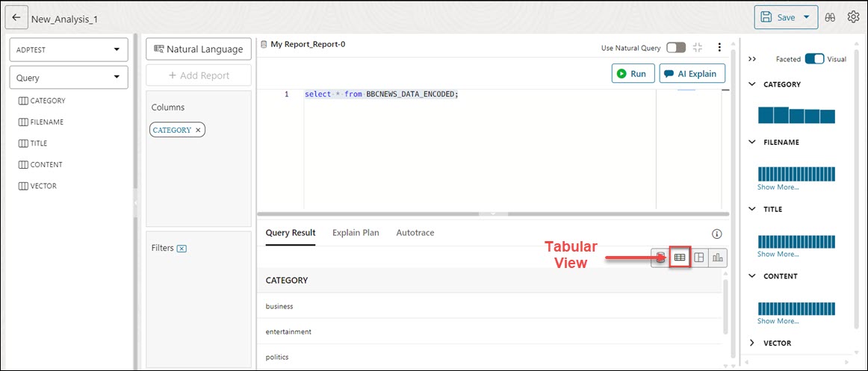Click the back arrow button
This screenshot has width=868, height=371.
tap(16, 17)
